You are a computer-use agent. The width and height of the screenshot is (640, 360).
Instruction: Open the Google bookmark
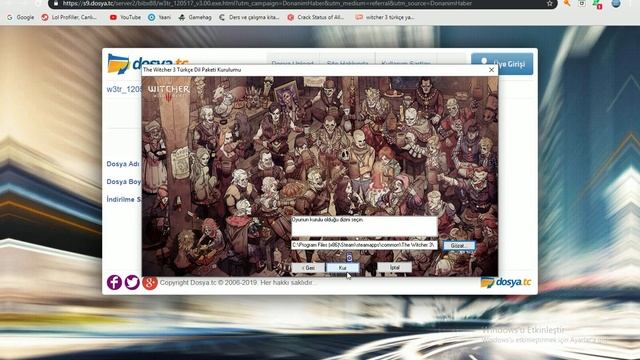[20, 18]
